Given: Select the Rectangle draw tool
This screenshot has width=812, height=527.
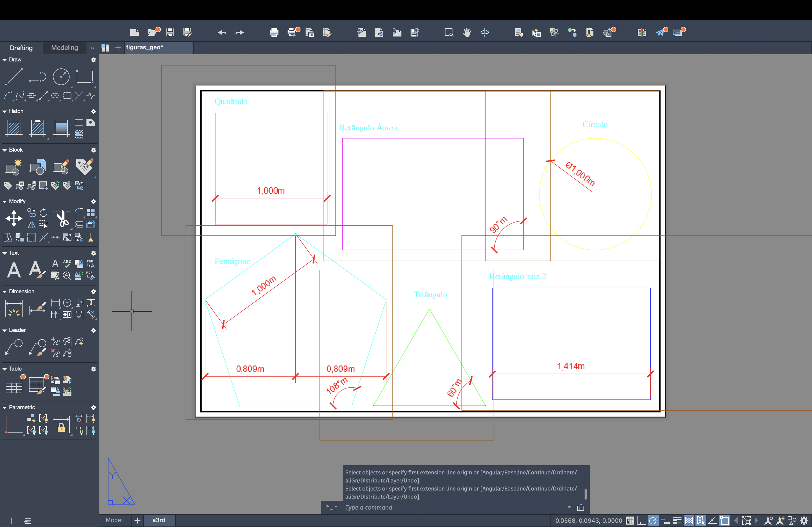Looking at the screenshot, I should pos(85,76).
